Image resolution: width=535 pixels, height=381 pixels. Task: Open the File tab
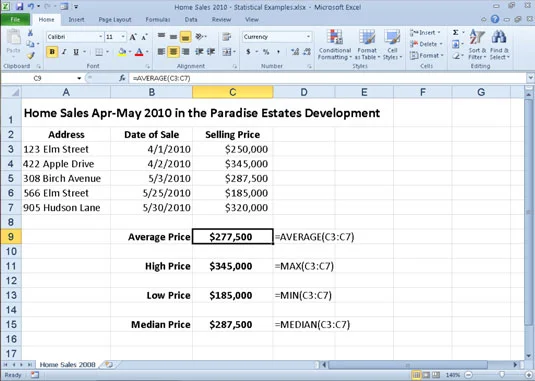[15, 19]
